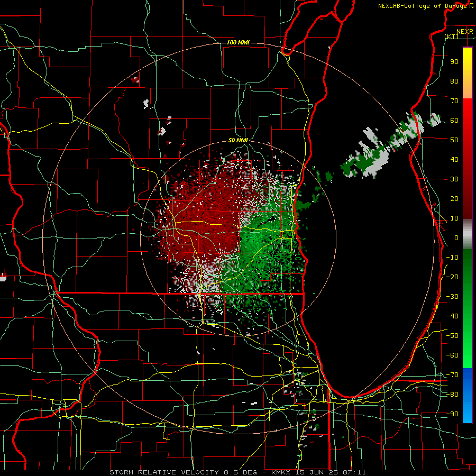This screenshot has height=476, width=476.
Task: Click the 60 value on velocity scale
Action: pos(454,121)
